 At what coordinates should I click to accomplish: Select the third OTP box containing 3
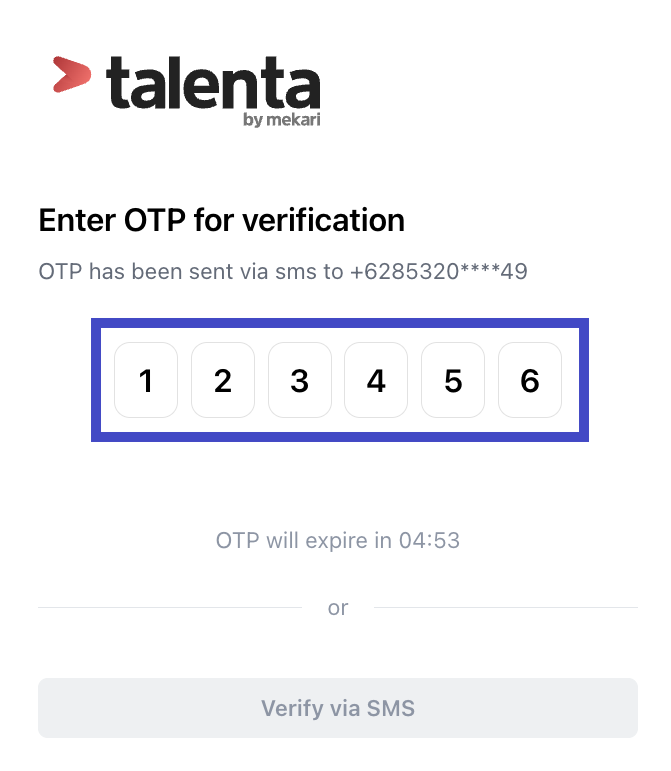(x=300, y=380)
